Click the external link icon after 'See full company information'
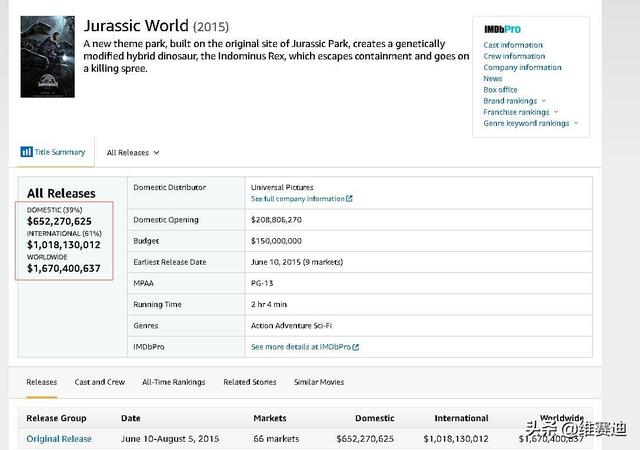The width and height of the screenshot is (640, 450). (x=349, y=198)
